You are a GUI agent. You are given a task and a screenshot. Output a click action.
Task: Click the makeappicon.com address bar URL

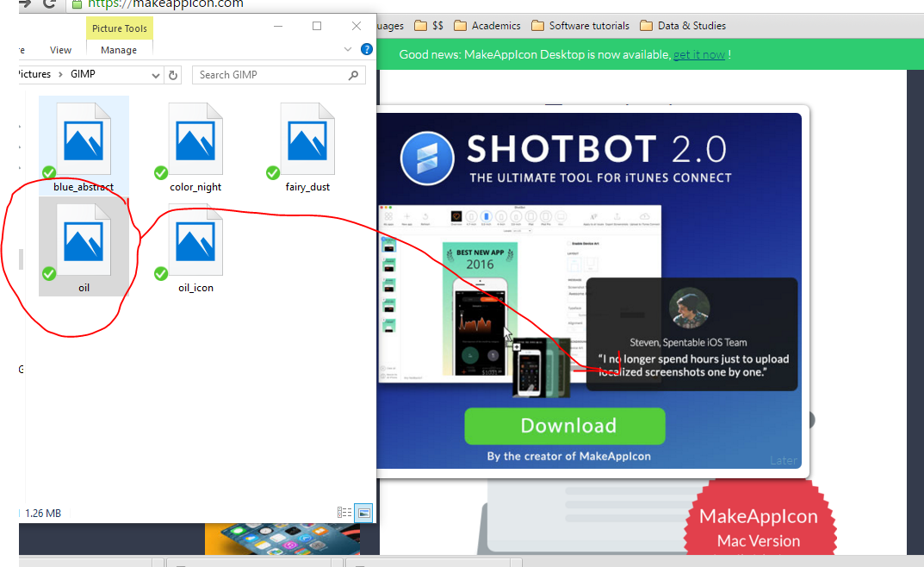click(x=165, y=4)
